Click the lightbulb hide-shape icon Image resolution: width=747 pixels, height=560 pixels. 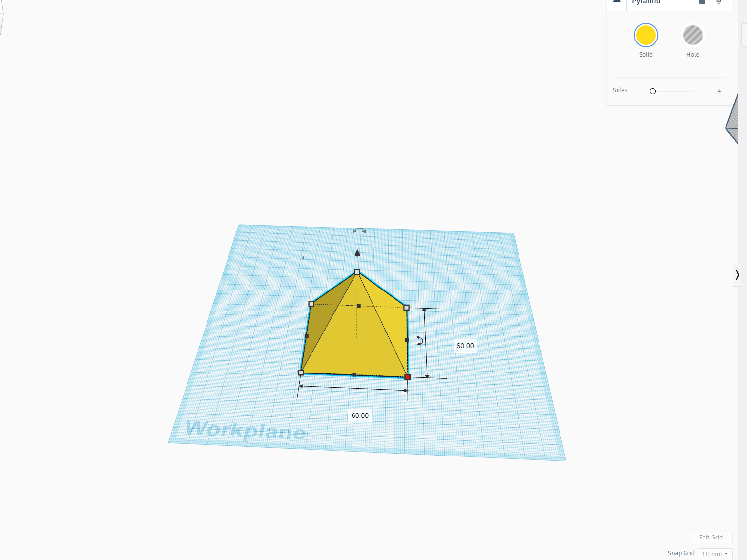[x=719, y=2]
